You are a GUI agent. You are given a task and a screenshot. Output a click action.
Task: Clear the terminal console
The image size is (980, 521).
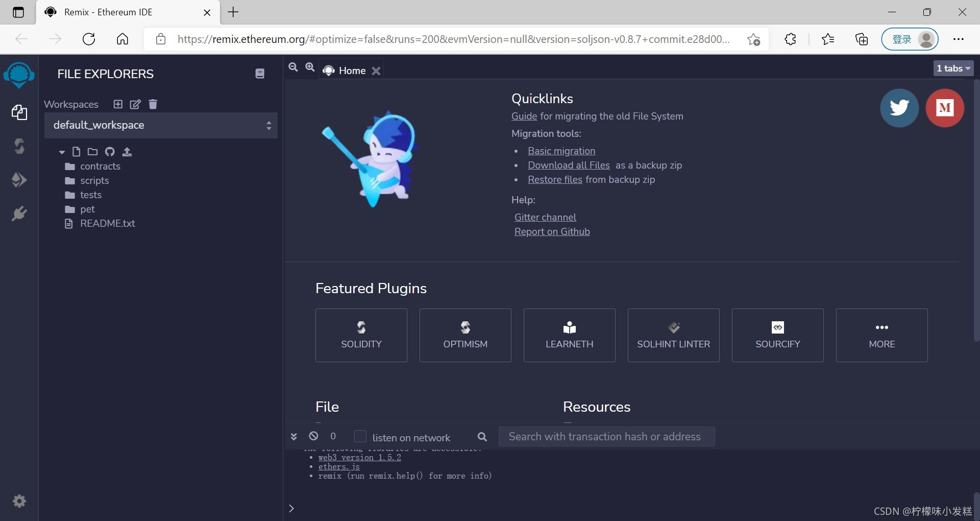[313, 436]
